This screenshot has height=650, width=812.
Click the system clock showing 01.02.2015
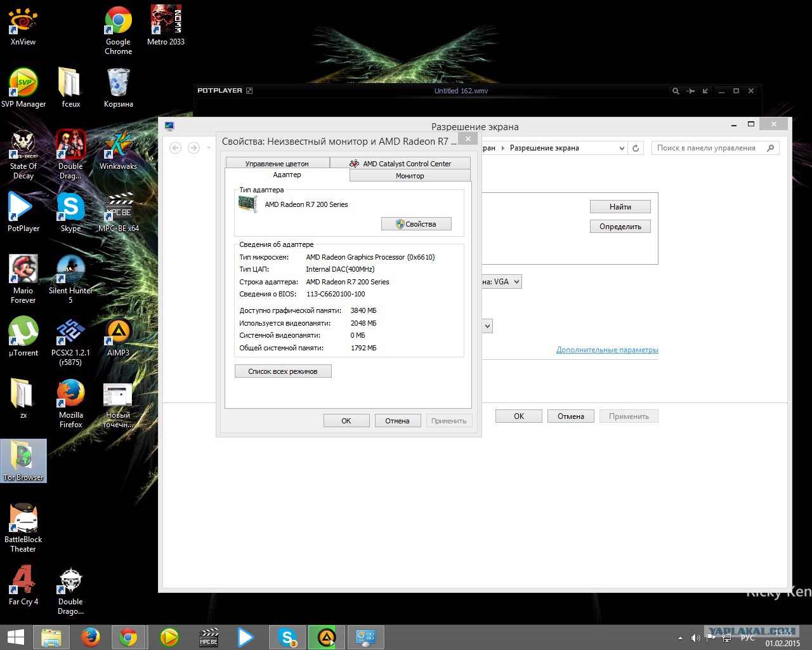(x=783, y=638)
